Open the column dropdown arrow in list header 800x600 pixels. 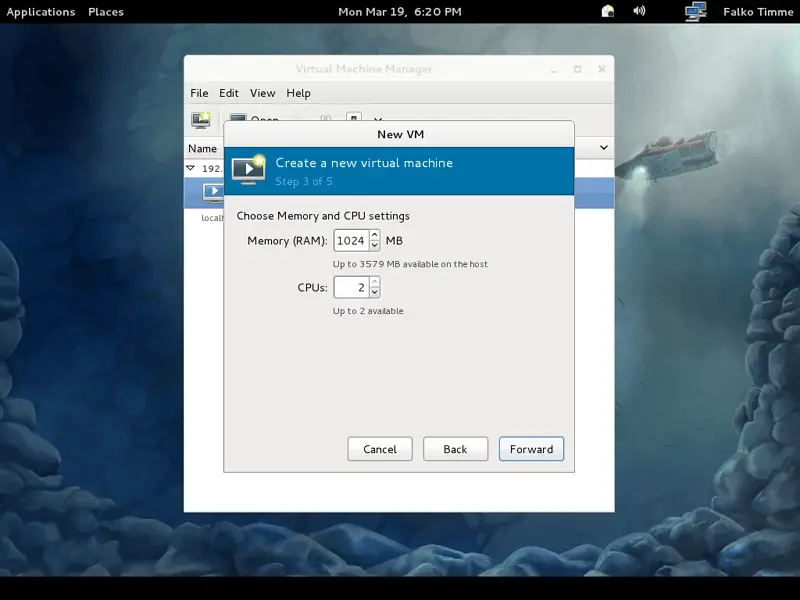603,148
